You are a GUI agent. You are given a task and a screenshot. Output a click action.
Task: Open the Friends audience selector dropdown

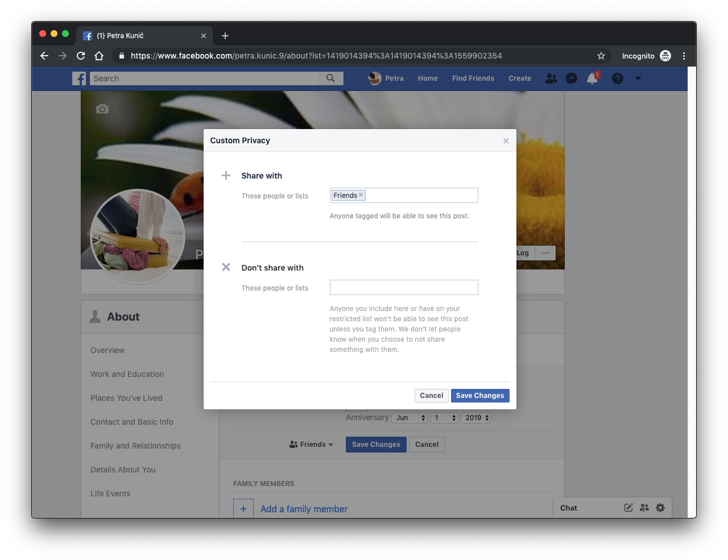311,445
